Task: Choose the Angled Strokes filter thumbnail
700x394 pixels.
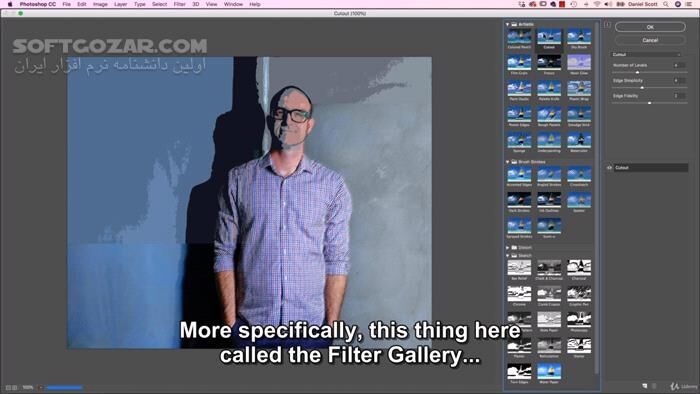Action: click(x=549, y=174)
